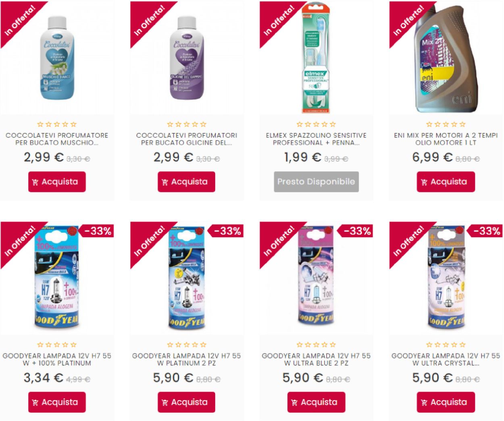This screenshot has height=421, width=504.
Task: Open the Coccolatevi Muschio Bianco product image
Action: pos(57,58)
